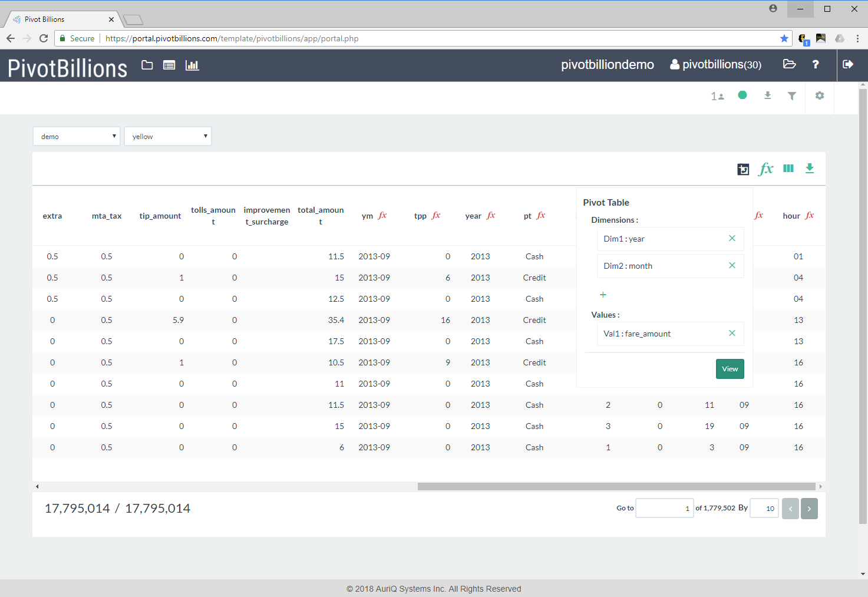Click the Go to page input field
Screen dimensions: 868x597
pos(665,508)
